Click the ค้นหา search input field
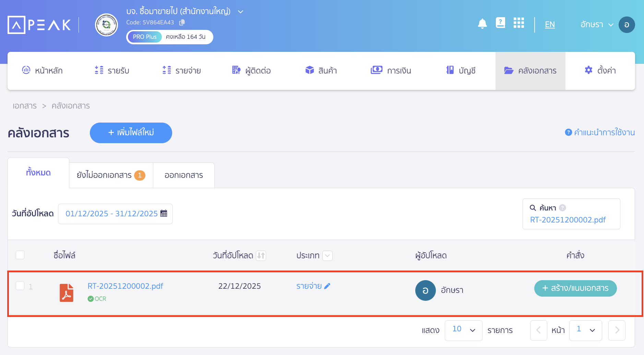This screenshot has width=644, height=355. [x=571, y=220]
